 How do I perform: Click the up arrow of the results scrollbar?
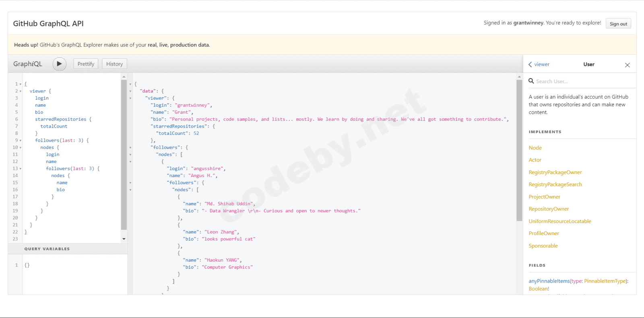(x=519, y=76)
